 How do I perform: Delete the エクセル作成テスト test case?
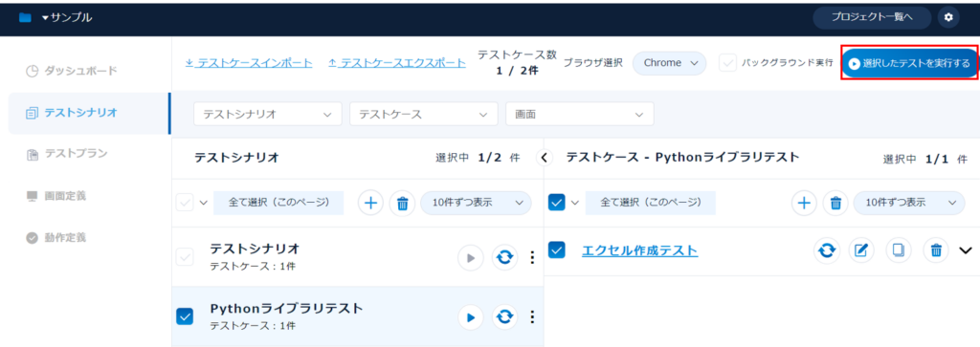(936, 250)
